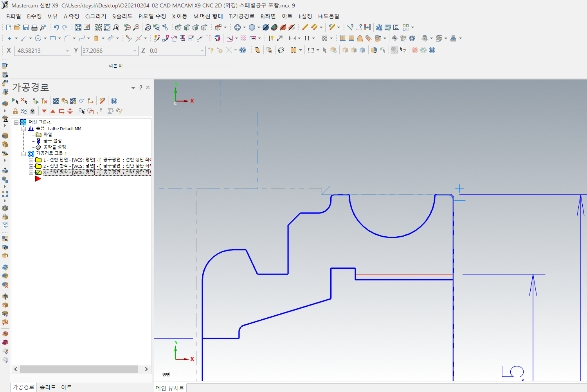This screenshot has width=587, height=392.
Task: Select all operations in toolpaths toolbar
Action: tap(16, 101)
